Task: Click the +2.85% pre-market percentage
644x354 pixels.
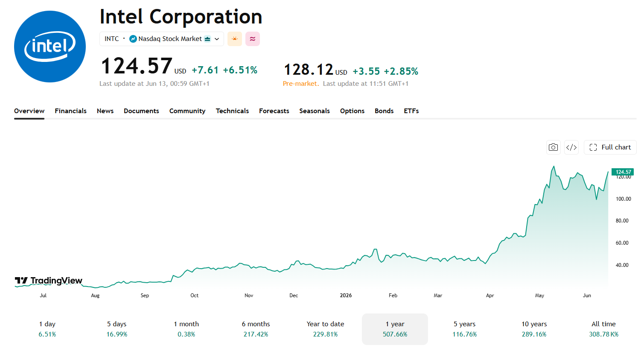Action: tap(401, 71)
